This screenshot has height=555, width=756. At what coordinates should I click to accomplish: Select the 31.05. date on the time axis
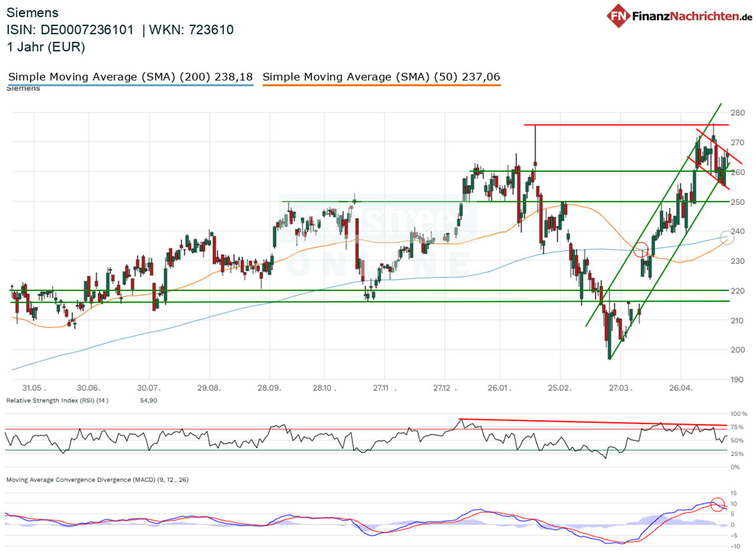click(x=33, y=389)
